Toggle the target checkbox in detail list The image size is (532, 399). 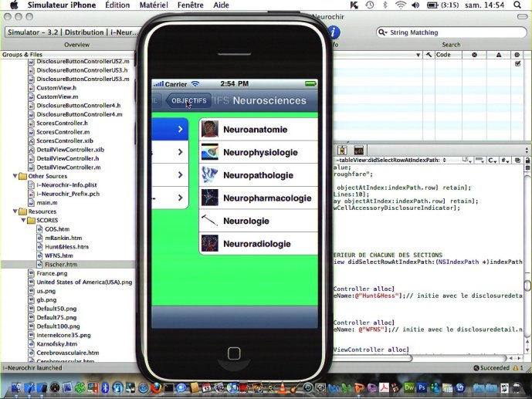point(517,63)
